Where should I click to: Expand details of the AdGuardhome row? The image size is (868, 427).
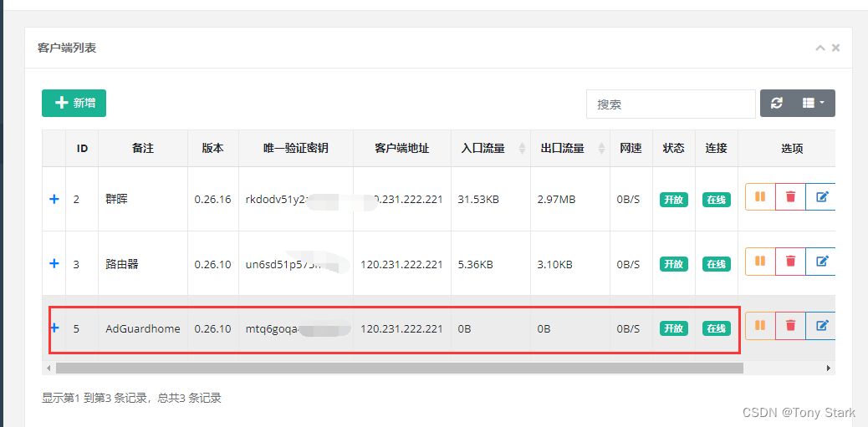pyautogui.click(x=54, y=328)
